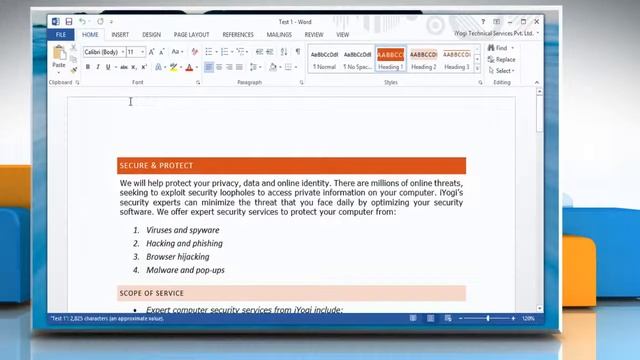This screenshot has width=640, height=360.
Task: Click the Copy icon in Clipboard group
Action: [73, 59]
